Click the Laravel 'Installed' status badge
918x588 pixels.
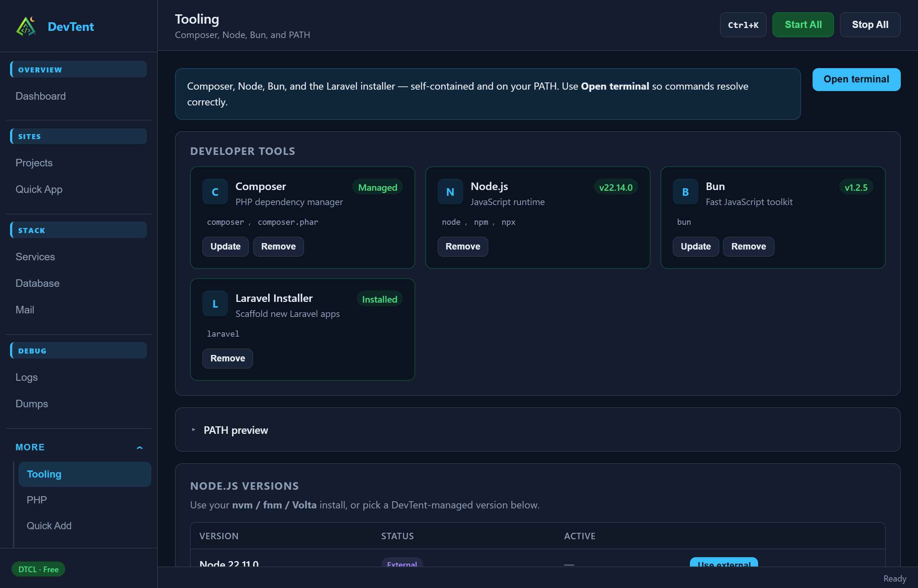[380, 299]
